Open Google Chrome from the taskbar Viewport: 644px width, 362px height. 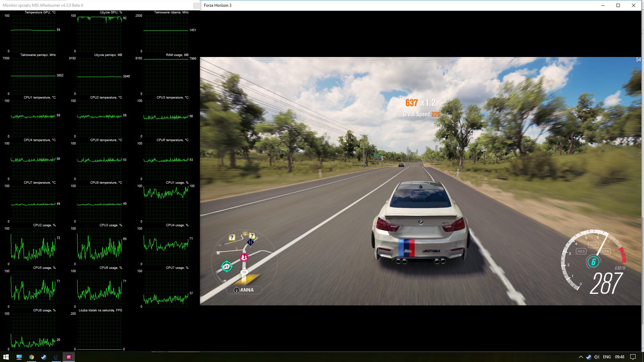[31, 357]
